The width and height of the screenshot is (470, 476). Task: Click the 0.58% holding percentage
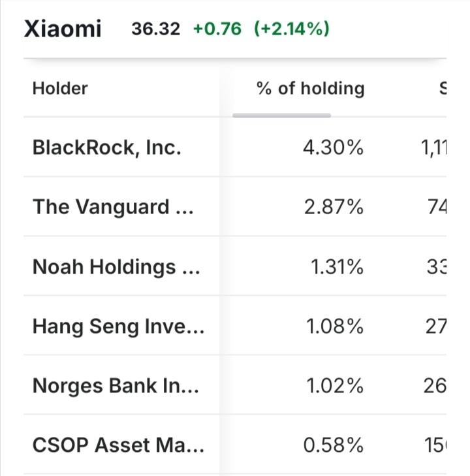333,445
